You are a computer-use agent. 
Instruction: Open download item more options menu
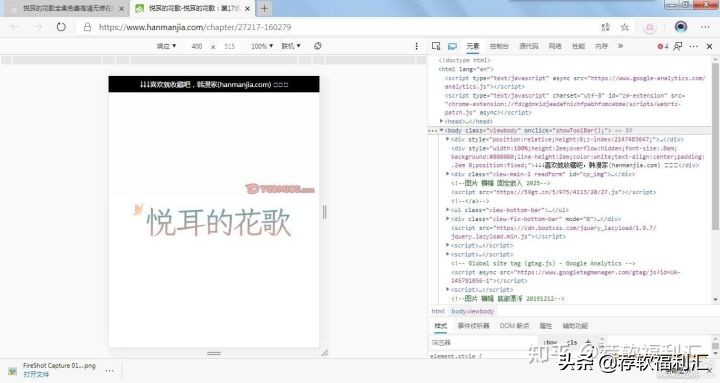pyautogui.click(x=109, y=370)
